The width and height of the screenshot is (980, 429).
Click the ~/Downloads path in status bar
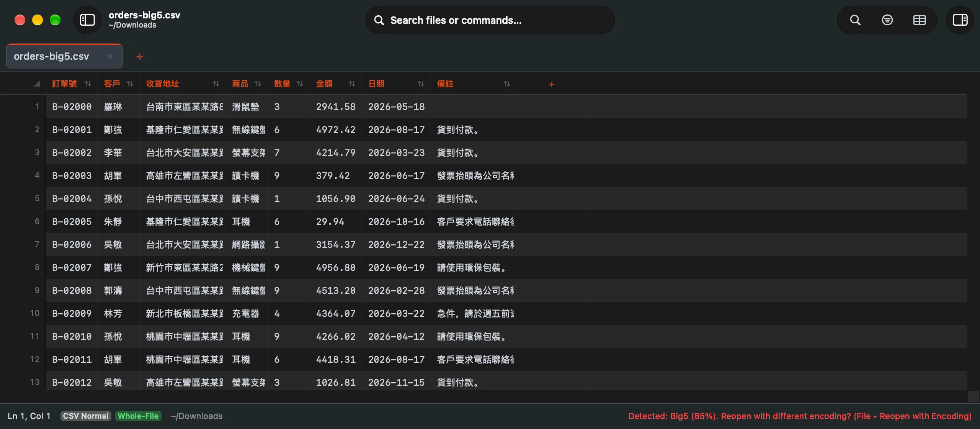196,416
